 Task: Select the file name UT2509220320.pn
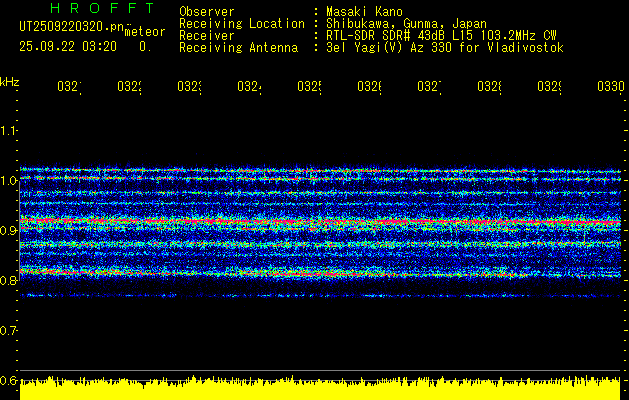[72, 26]
